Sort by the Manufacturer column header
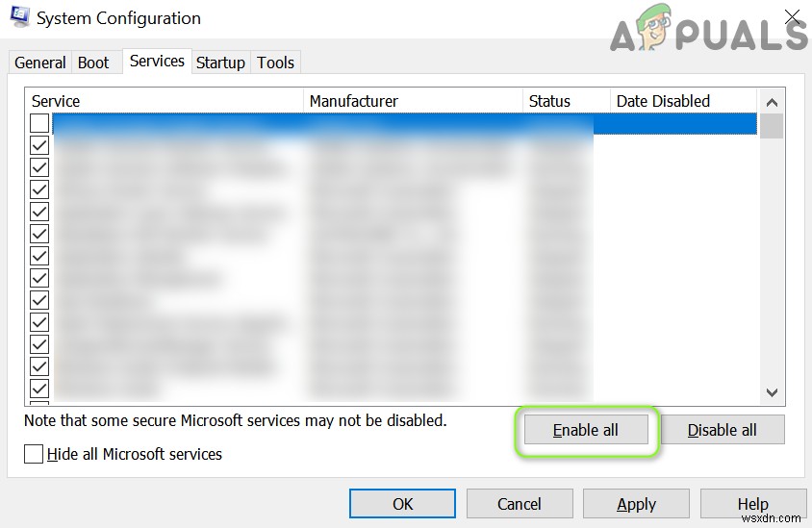 (414, 101)
